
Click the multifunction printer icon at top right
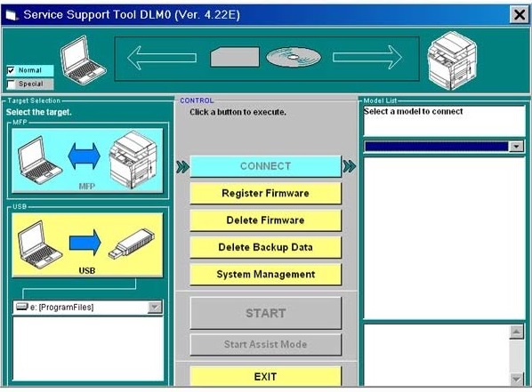click(x=452, y=60)
